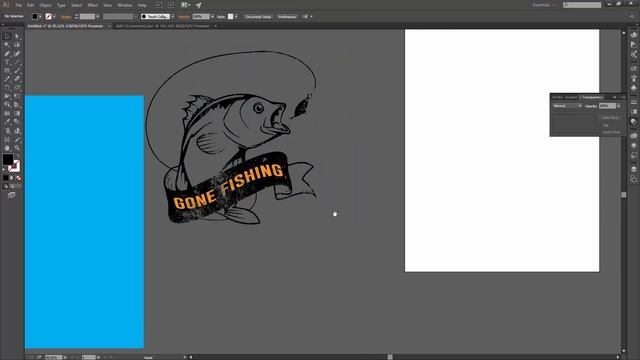Swap fill and stroke arrows
This screenshot has height=360, width=640.
click(x=17, y=156)
